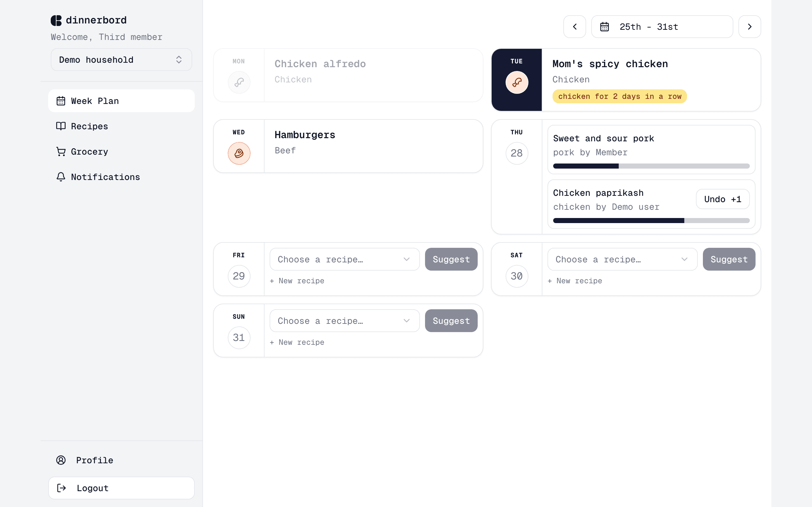Go to next week with right chevron

750,27
